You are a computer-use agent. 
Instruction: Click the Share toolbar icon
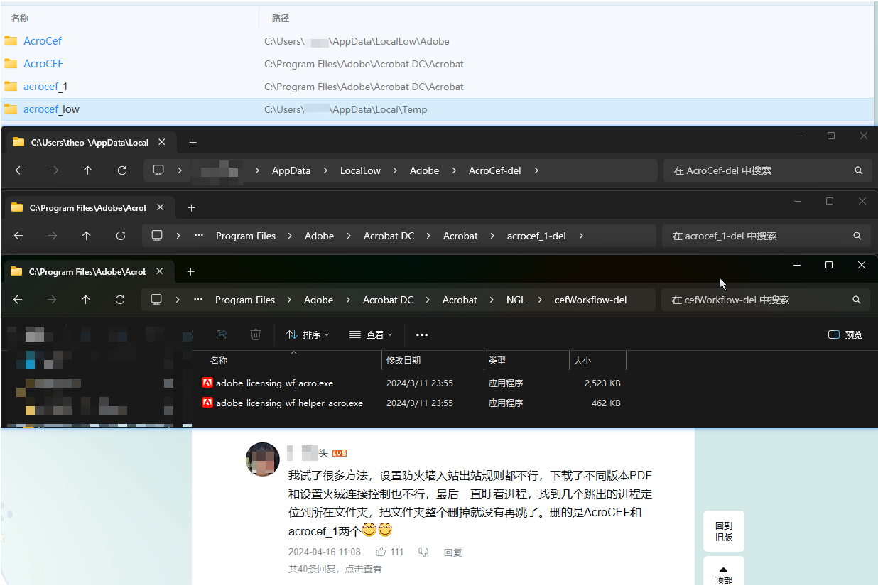[x=222, y=334]
